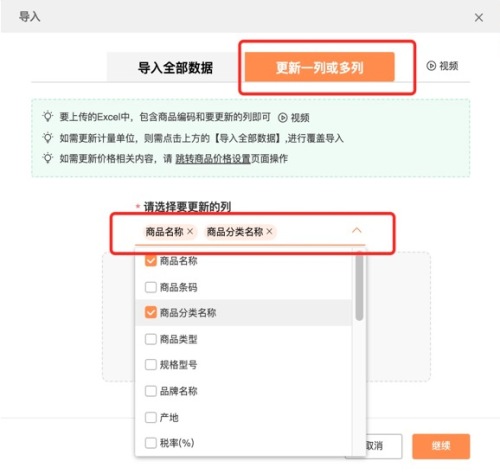Uncheck the 商品名称 checkbox
Screen dimensions: 500x474
point(151,260)
